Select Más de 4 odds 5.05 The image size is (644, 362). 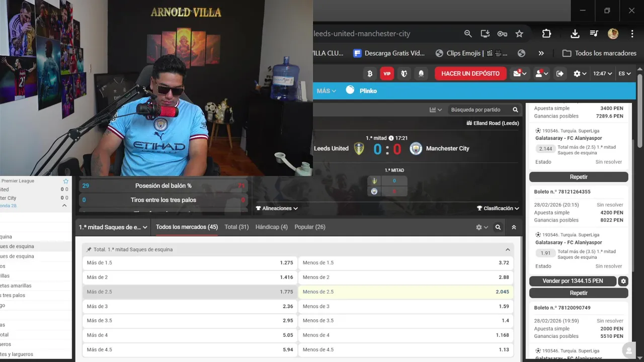pos(190,335)
